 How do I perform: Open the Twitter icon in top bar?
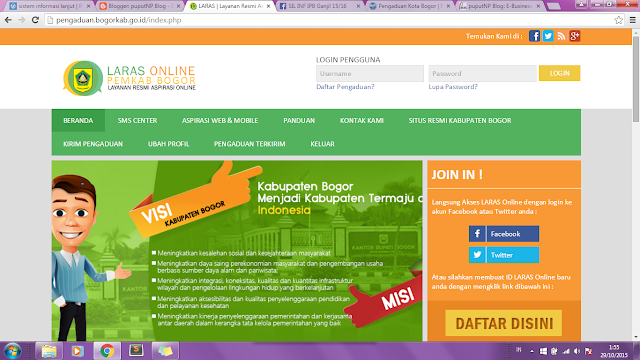(x=548, y=36)
